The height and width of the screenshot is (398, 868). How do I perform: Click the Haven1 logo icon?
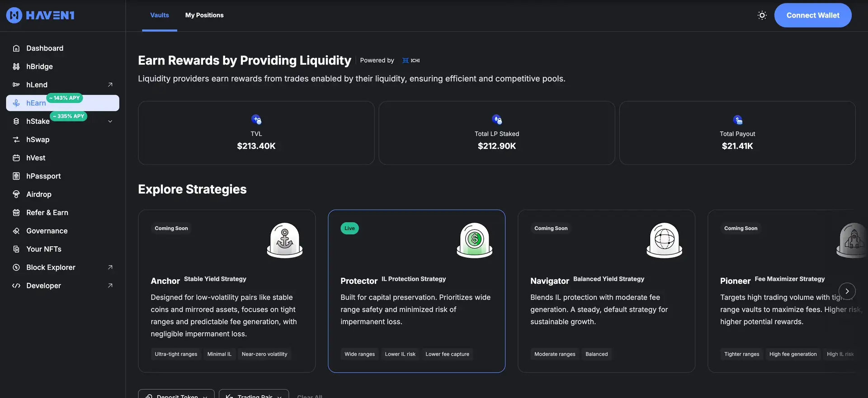(x=14, y=15)
